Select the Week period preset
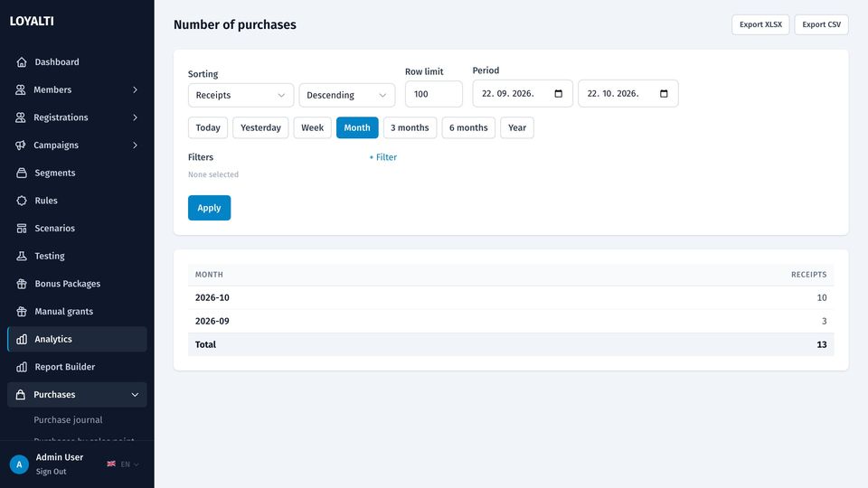The width and height of the screenshot is (868, 488). pyautogui.click(x=312, y=127)
